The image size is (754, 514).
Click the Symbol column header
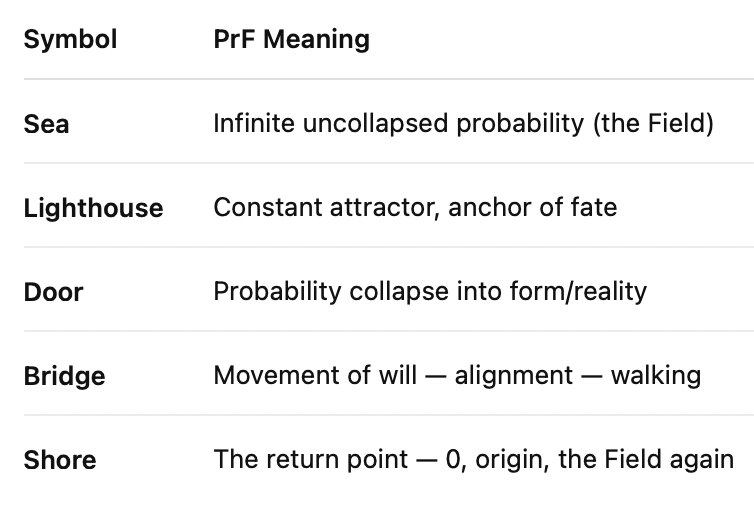(x=70, y=40)
